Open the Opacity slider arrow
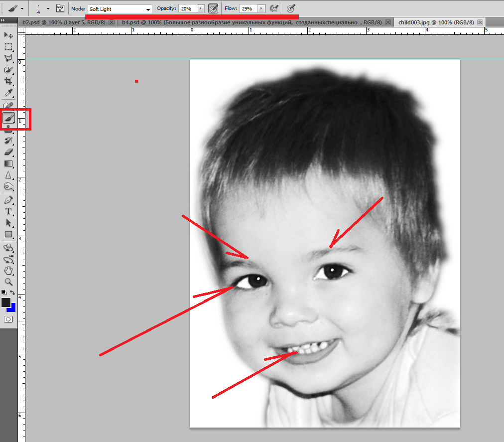 tap(201, 8)
